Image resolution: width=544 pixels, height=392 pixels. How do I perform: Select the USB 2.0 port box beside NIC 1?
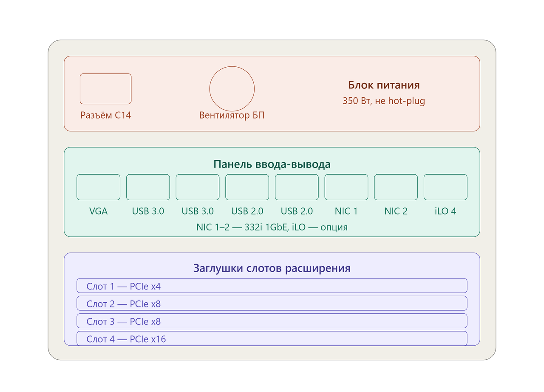coord(297,187)
